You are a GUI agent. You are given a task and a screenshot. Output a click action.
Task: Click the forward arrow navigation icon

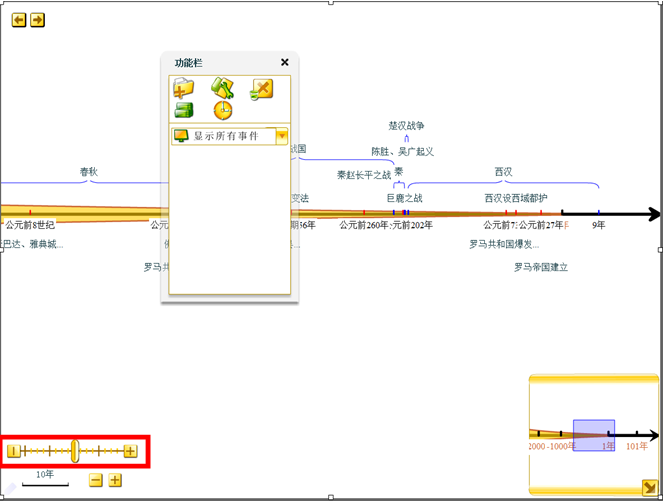[37, 20]
